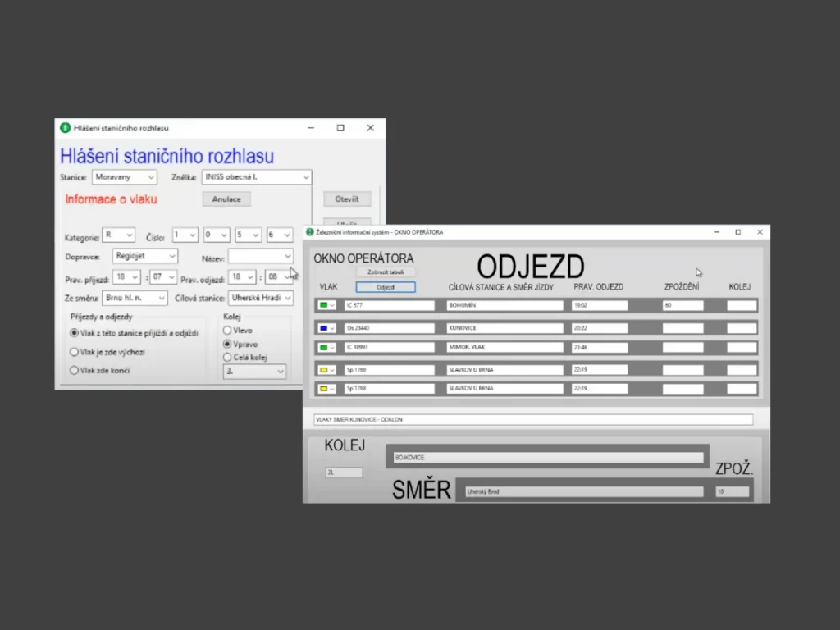
Task: Click the Železniční informační systém title bar icon
Action: click(x=310, y=232)
